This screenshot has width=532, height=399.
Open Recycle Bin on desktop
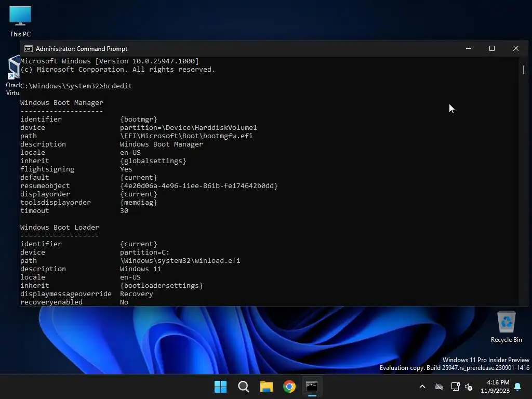(x=506, y=327)
